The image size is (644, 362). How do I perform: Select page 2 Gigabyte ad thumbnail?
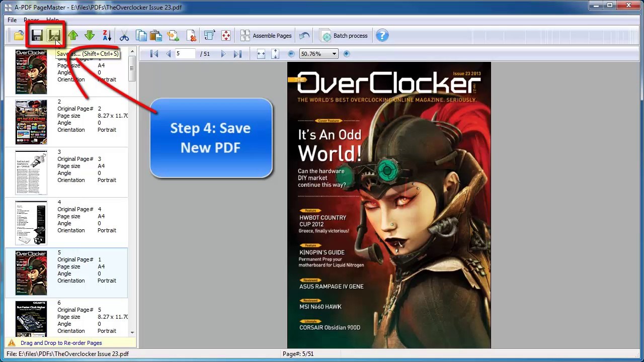[31, 122]
